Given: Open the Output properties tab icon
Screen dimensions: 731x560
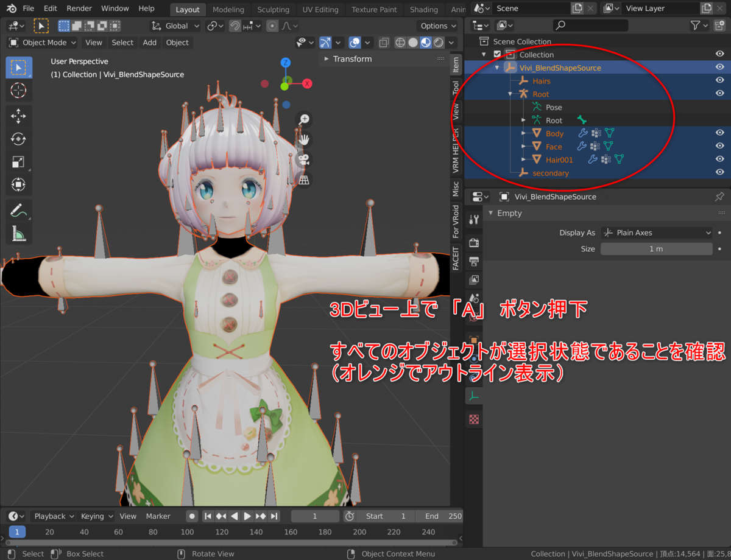Looking at the screenshot, I should 474,262.
